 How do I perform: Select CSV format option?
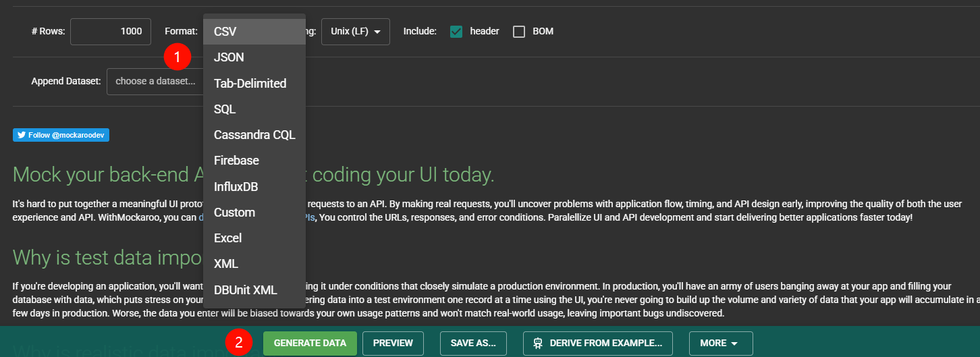click(254, 32)
